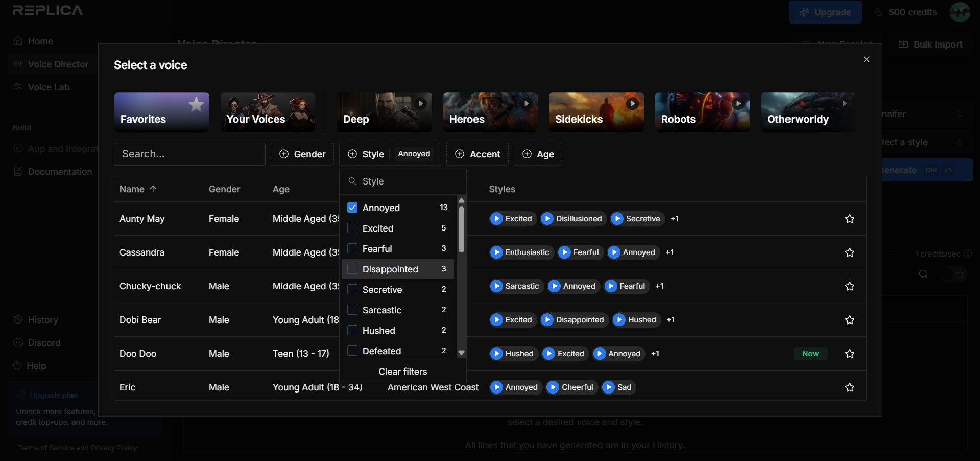Open the Discord sidebar item
Viewport: 980px width, 461px height.
point(43,342)
